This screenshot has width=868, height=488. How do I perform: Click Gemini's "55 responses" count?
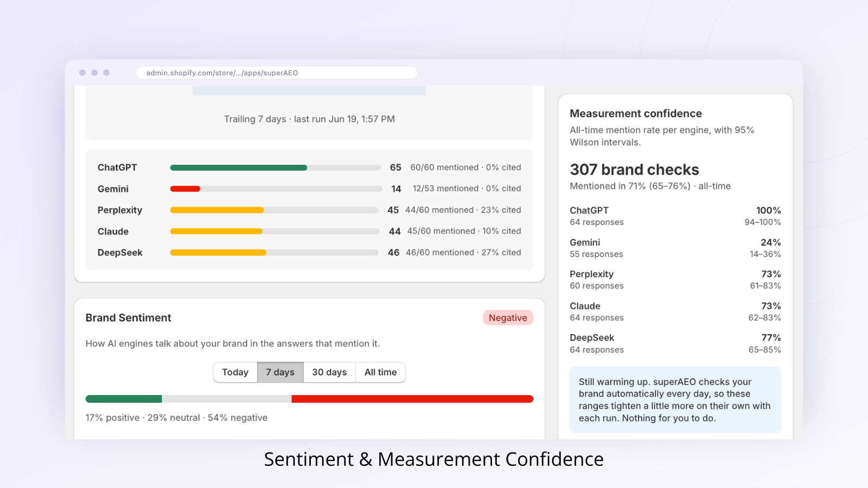click(x=596, y=254)
